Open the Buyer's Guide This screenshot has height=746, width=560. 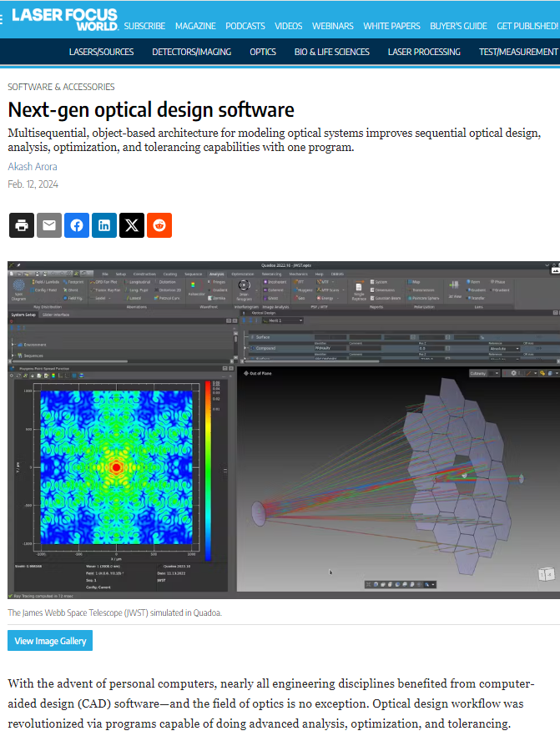[x=458, y=26]
